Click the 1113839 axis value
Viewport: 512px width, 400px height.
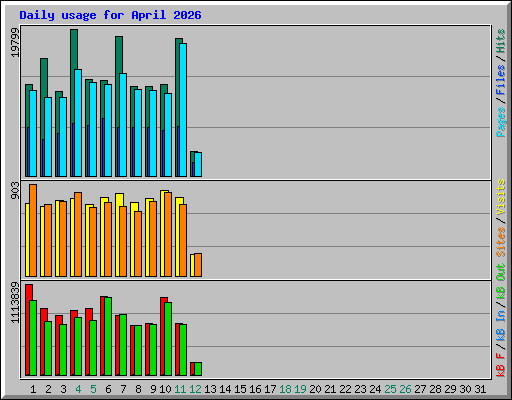pos(15,302)
